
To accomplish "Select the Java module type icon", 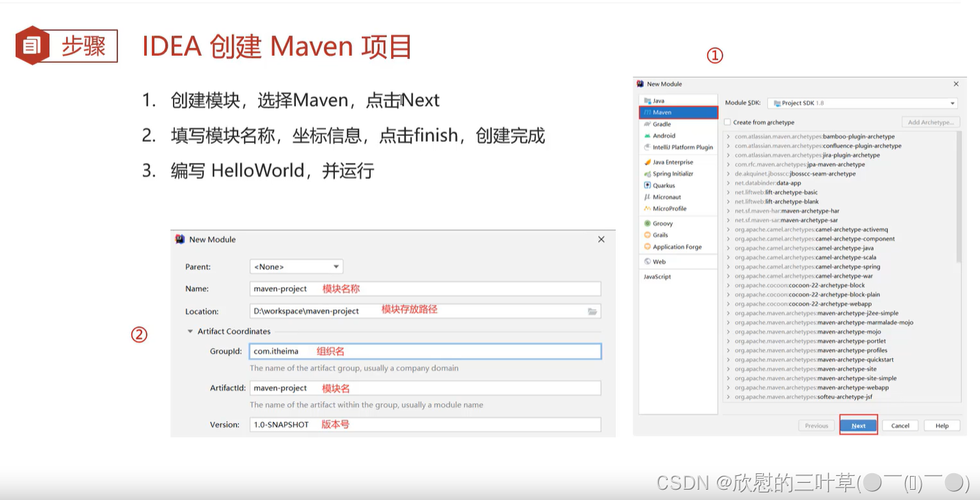I will click(647, 101).
